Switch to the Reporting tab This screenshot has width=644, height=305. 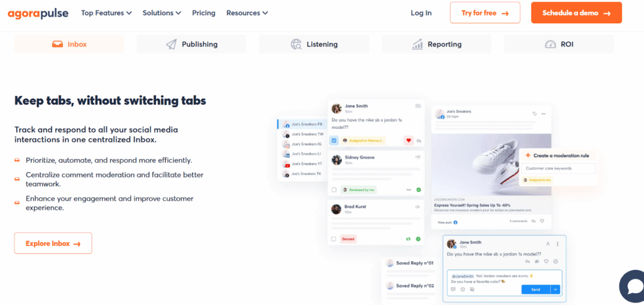436,44
